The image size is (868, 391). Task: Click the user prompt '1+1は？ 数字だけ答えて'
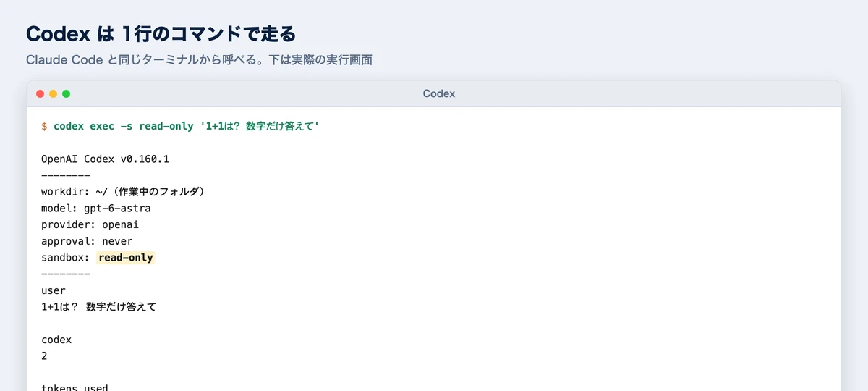[99, 307]
